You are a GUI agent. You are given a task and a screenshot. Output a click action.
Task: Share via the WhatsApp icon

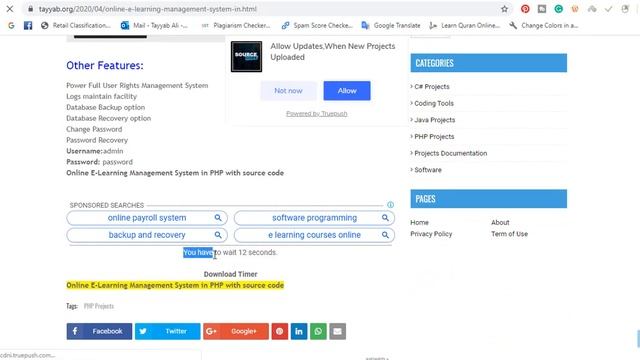(x=318, y=331)
